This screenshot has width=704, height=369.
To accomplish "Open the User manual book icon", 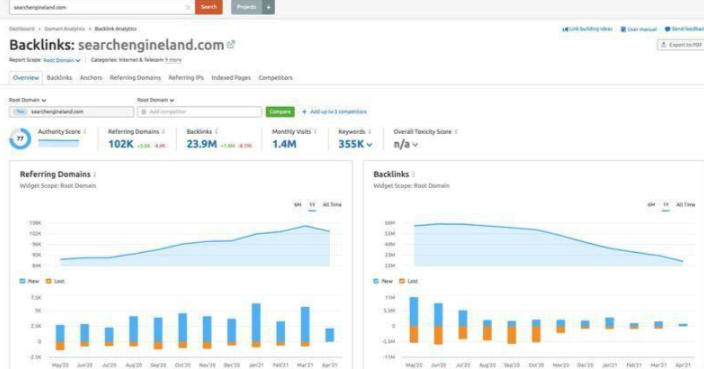I will pyautogui.click(x=623, y=29).
